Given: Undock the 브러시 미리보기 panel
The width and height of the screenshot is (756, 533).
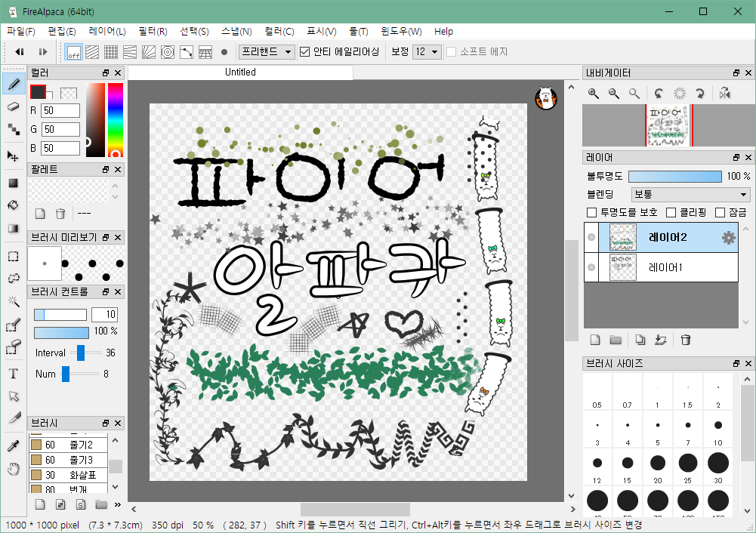Looking at the screenshot, I should 106,238.
